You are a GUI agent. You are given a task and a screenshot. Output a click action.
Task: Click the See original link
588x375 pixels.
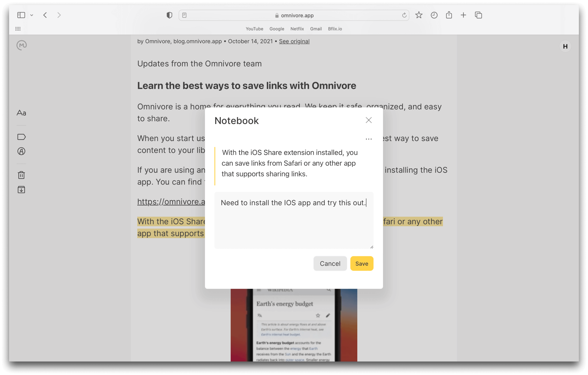pos(294,41)
